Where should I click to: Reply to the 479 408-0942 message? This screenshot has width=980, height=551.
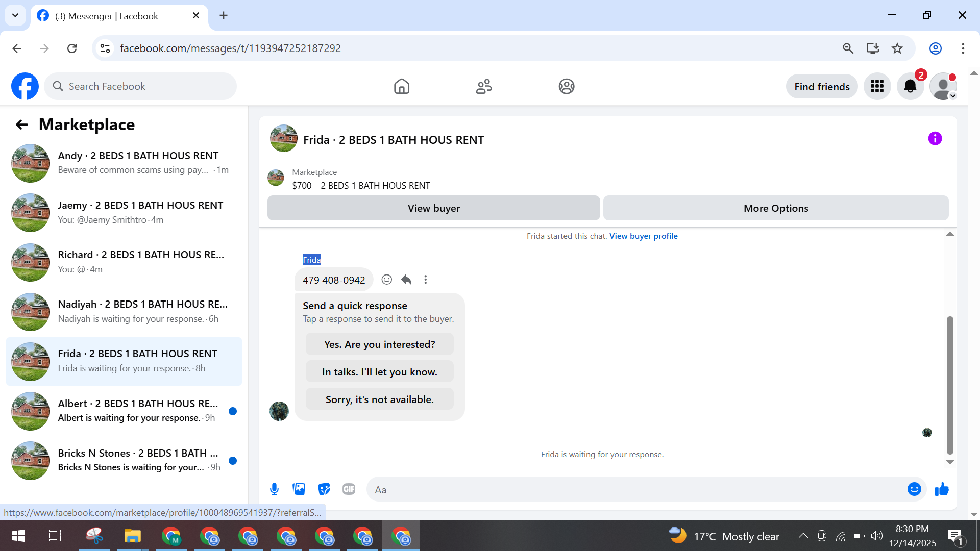coord(406,280)
